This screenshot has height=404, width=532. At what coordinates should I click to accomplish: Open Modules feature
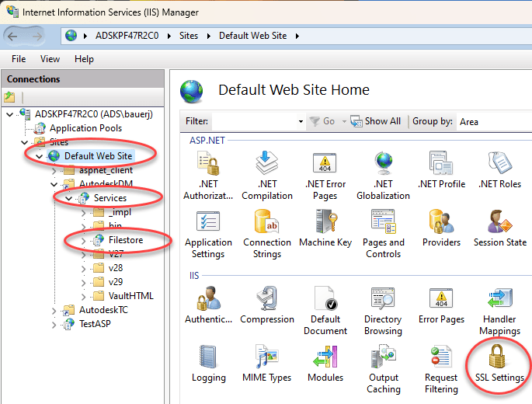pos(325,364)
